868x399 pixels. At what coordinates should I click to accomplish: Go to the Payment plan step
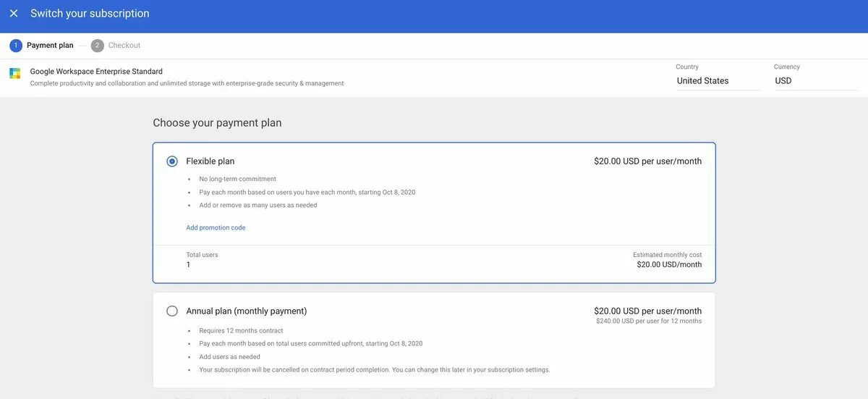tap(50, 46)
